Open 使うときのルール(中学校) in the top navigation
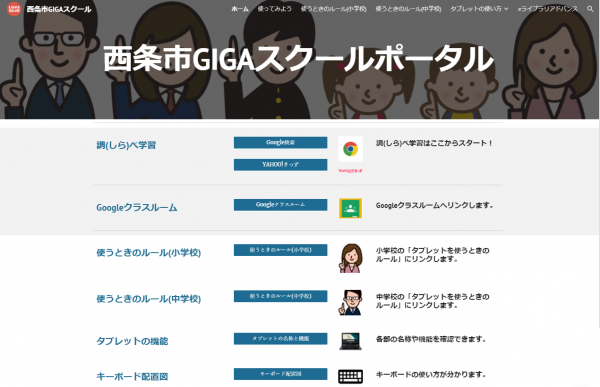The width and height of the screenshot is (600, 387). [408, 9]
